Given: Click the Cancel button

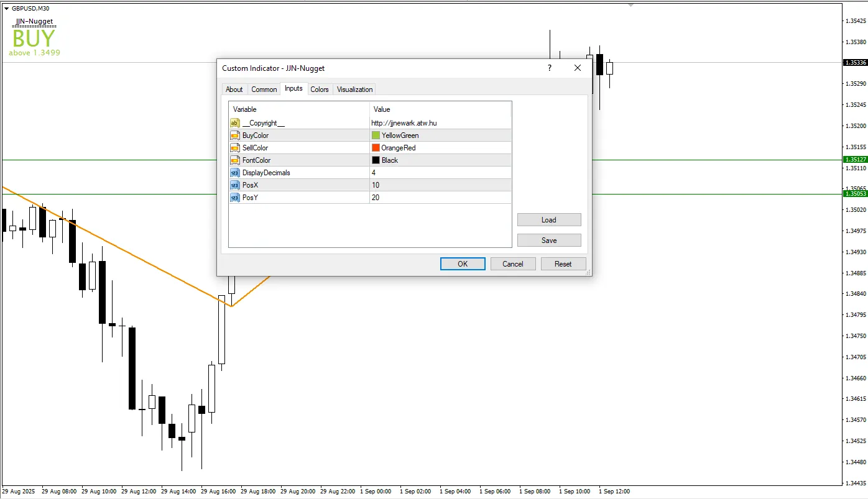Looking at the screenshot, I should 512,264.
